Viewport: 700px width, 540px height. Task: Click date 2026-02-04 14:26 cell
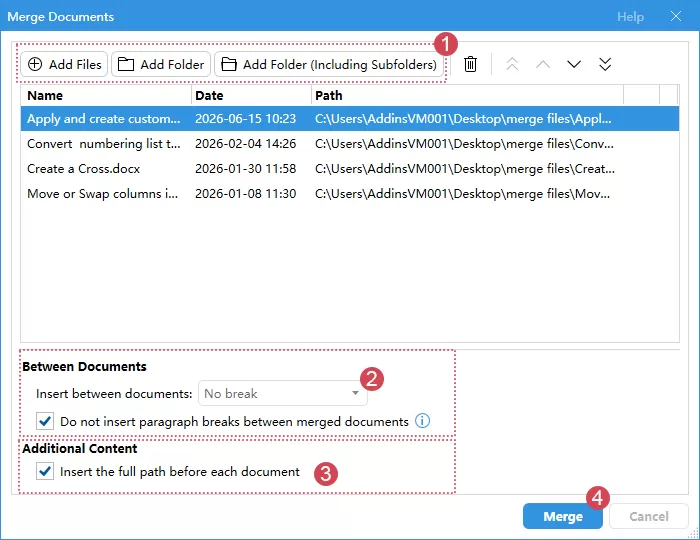(x=246, y=144)
